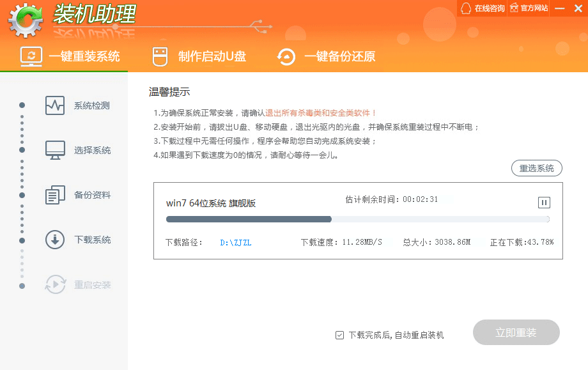Screen dimensions: 588x370
Task: Click tip 4 about 下载速度为0
Action: point(246,155)
